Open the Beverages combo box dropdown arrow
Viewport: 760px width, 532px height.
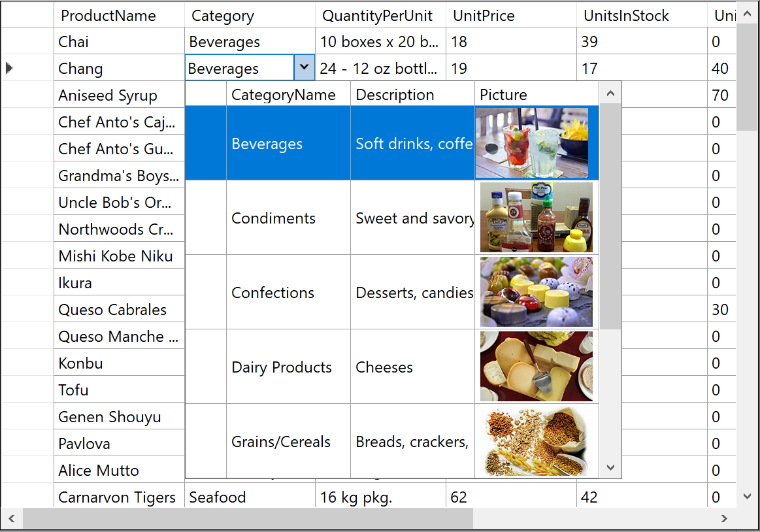pos(303,67)
